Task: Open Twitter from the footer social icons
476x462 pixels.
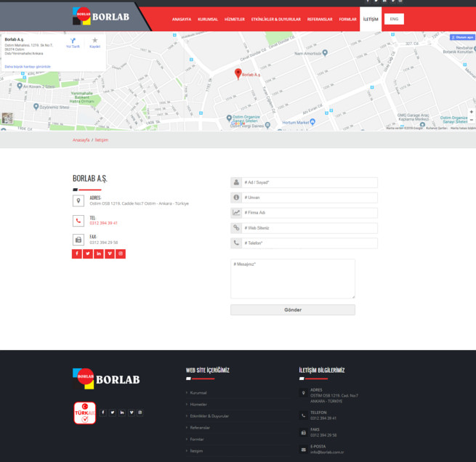Action: click(x=113, y=413)
